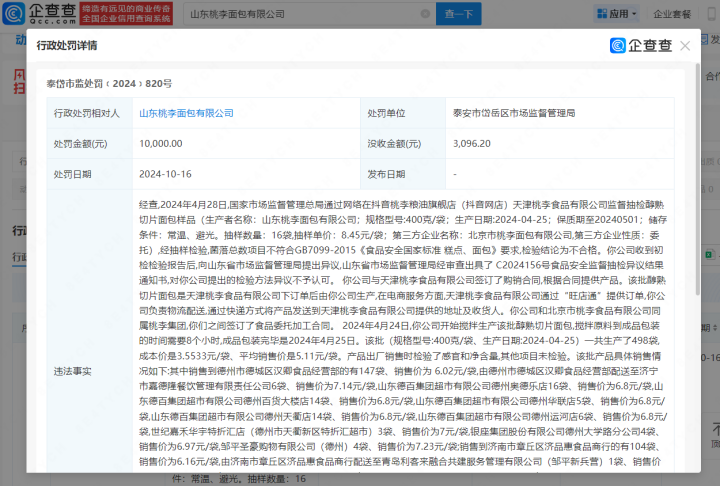Click the 查一下 search button
The image size is (720, 487).
(x=458, y=14)
